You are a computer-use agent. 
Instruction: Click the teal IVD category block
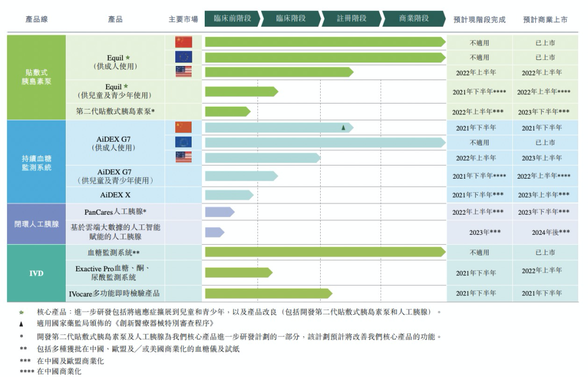click(36, 273)
